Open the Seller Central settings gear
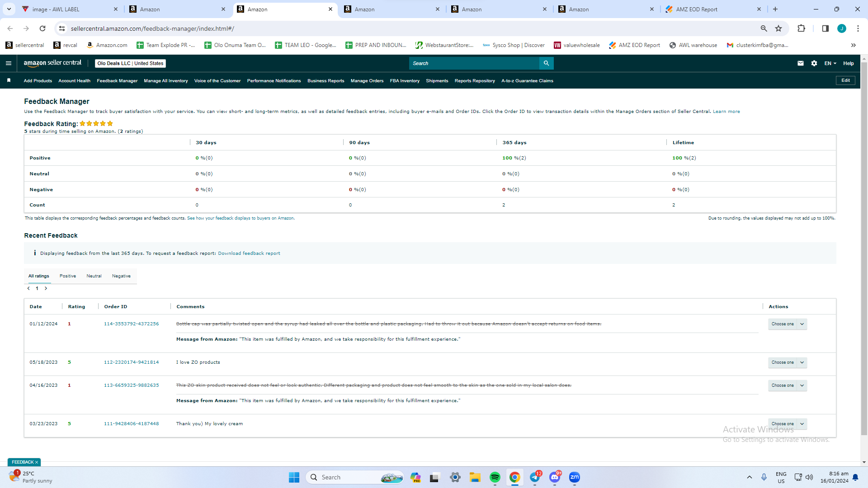The image size is (868, 488). click(x=814, y=63)
